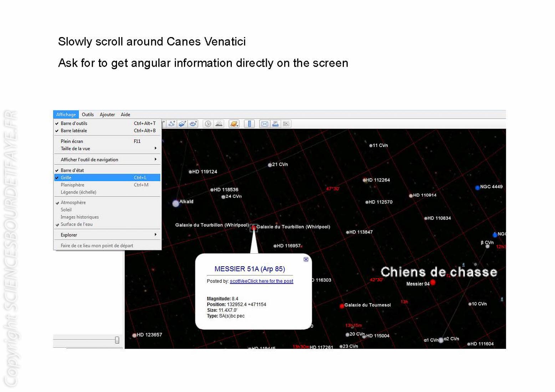The width and height of the screenshot is (555, 392).
Task: Click the print toolbar icon
Action: (x=275, y=124)
